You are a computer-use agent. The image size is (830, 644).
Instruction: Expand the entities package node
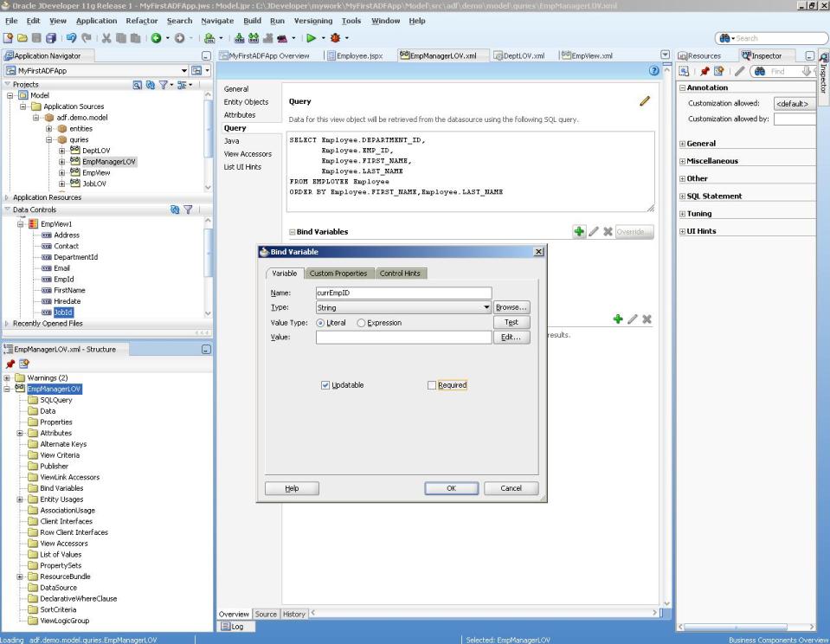(x=48, y=129)
